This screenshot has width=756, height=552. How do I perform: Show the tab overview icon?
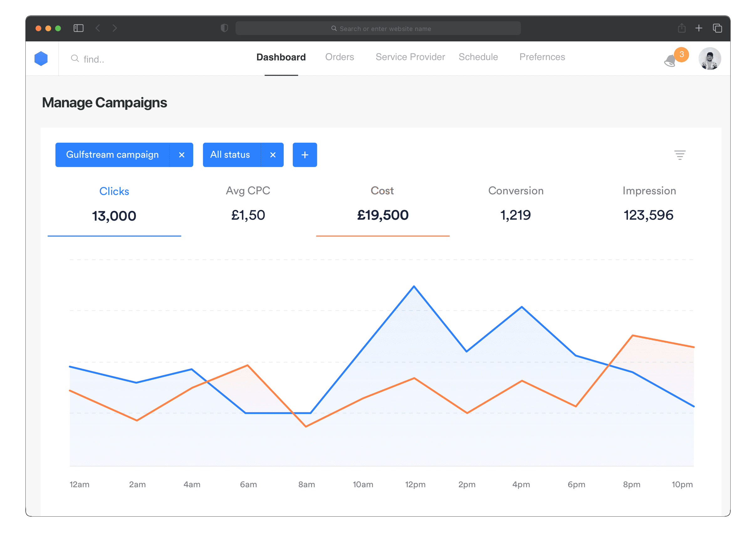[x=717, y=28]
